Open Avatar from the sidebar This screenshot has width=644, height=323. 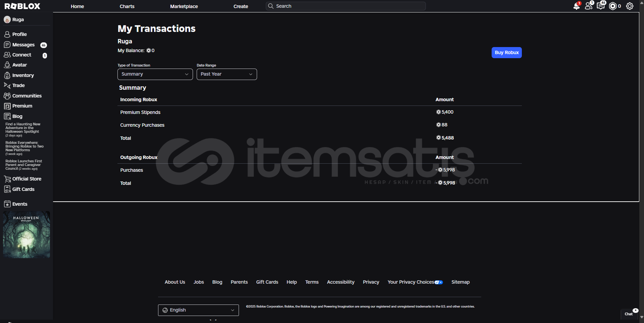19,65
